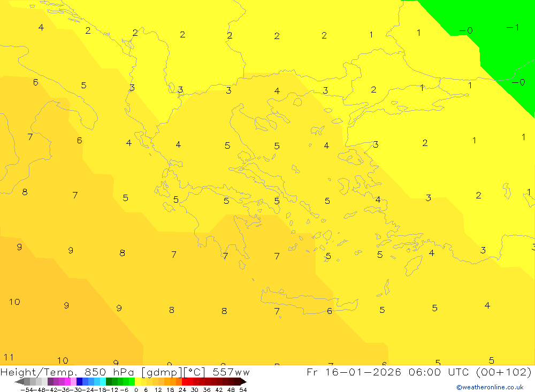Click the gray left arrow of the color scale

(x=19, y=382)
